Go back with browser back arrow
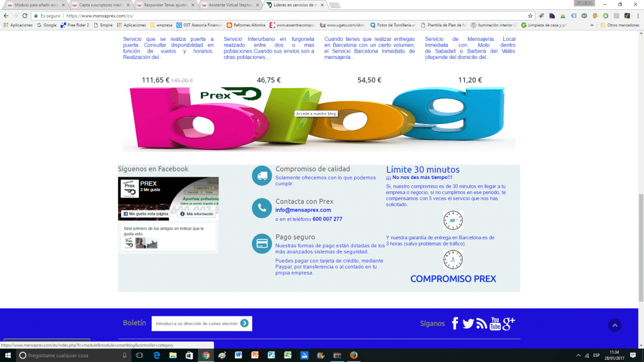 6,16
